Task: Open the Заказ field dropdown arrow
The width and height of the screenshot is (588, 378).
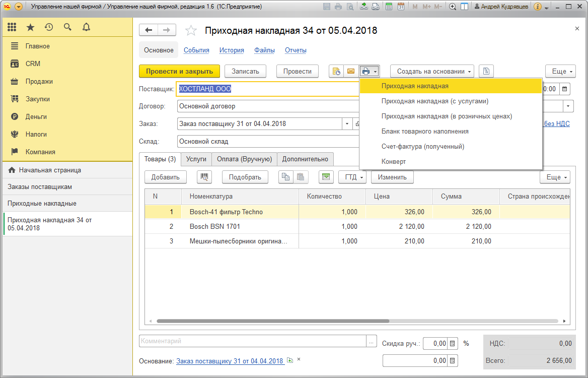Action: [x=347, y=123]
